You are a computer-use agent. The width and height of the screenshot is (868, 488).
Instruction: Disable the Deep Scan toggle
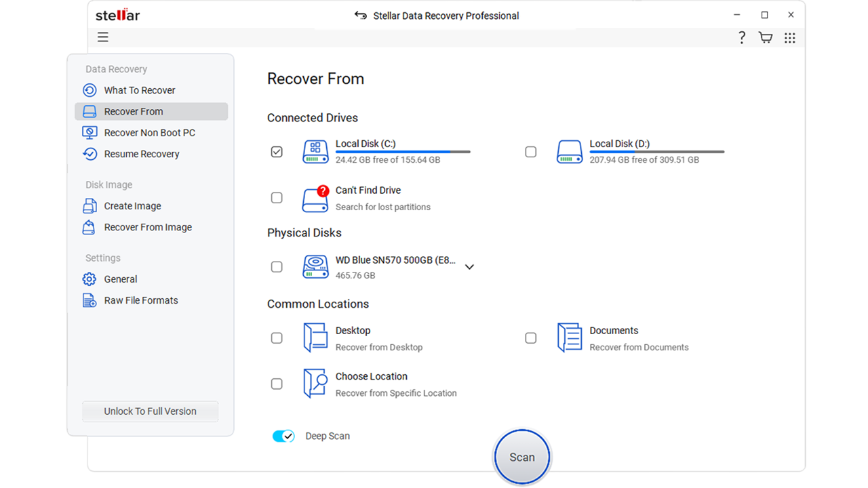coord(283,436)
